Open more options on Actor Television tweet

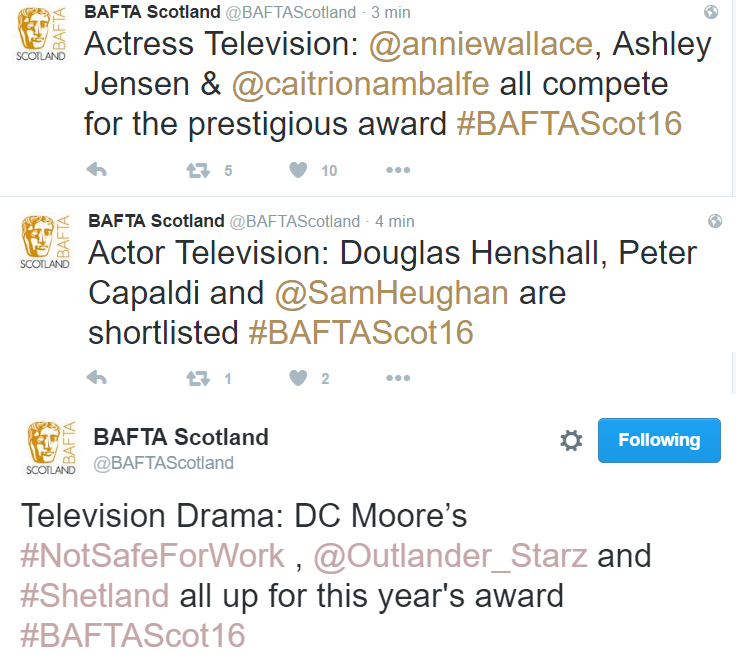pyautogui.click(x=398, y=378)
